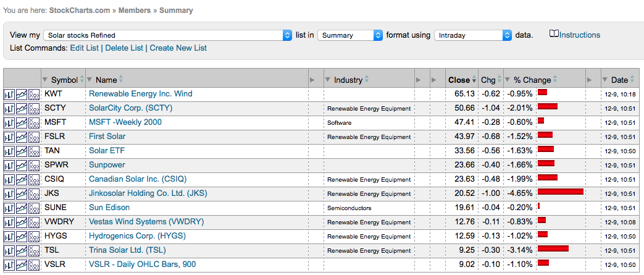Open the line chart icon for TSL
Screen dimensions: 644x275
point(22,250)
